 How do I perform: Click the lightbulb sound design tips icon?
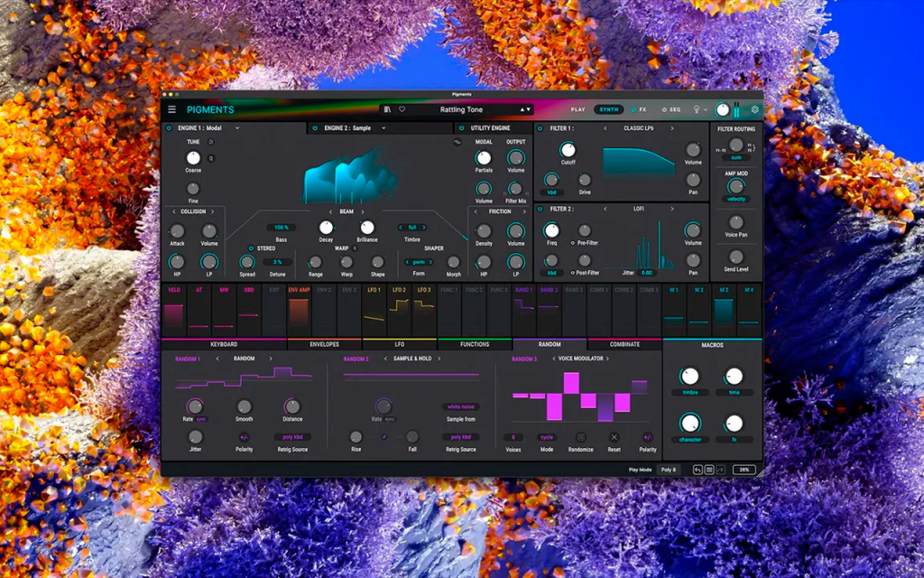[x=696, y=109]
